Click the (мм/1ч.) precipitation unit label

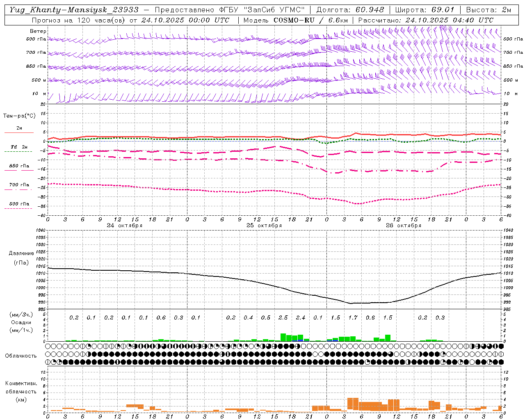tap(21, 330)
